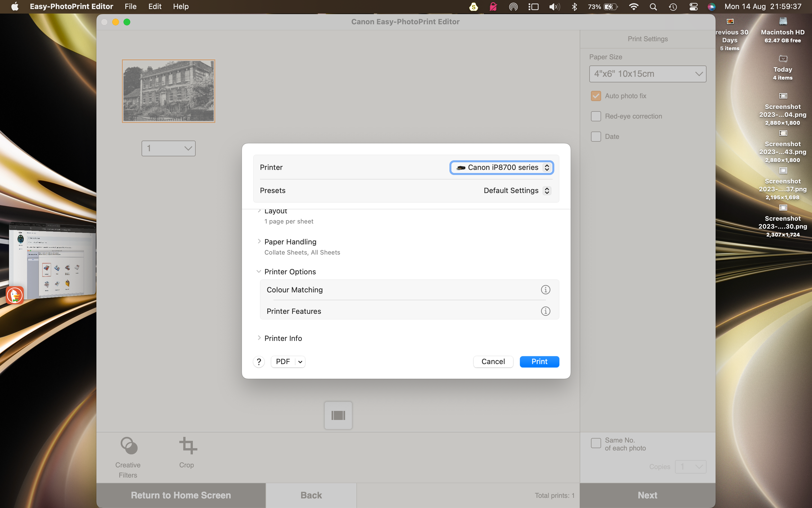Click the pink bookmark menu bar icon
This screenshot has width=812, height=508.
[493, 6]
